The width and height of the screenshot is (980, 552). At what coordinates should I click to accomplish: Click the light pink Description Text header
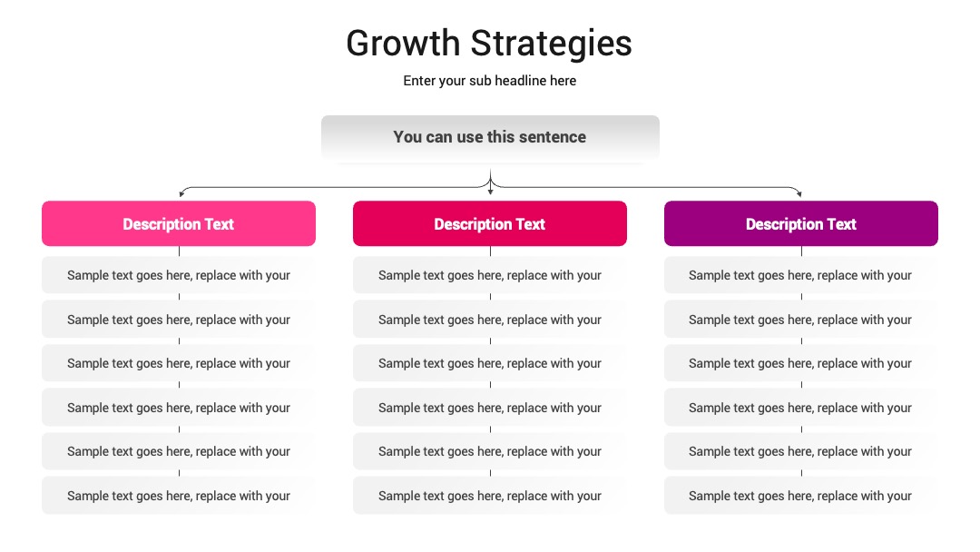[x=179, y=223]
